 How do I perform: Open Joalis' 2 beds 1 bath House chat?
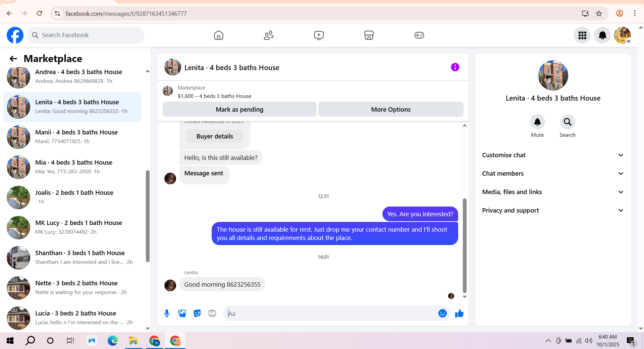click(72, 197)
